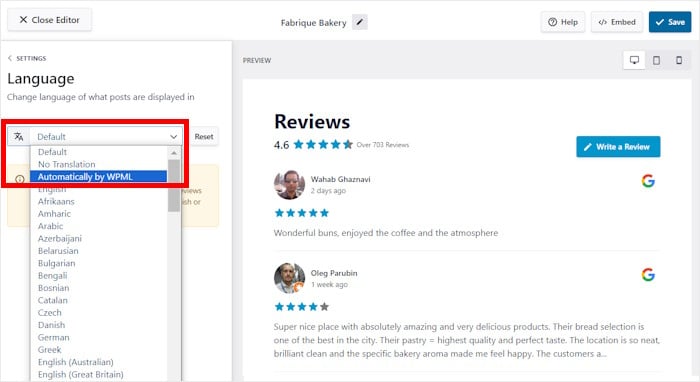Click Oleg Parubin's four-star rating

(302, 307)
